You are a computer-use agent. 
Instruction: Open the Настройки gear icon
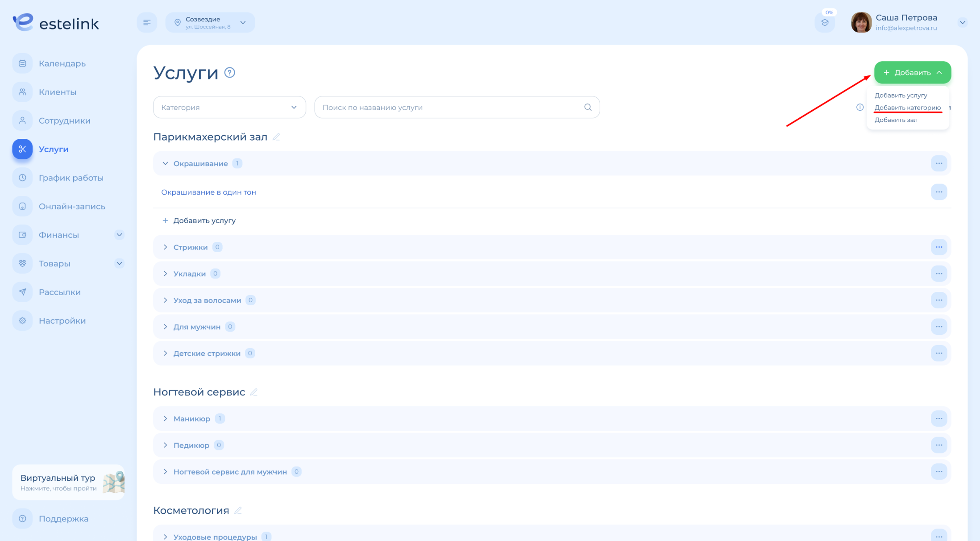point(22,320)
